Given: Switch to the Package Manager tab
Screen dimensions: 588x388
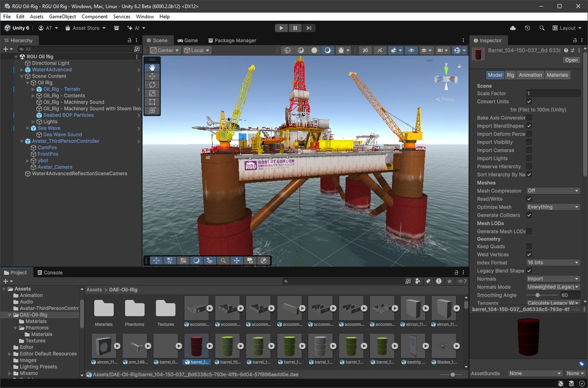Looking at the screenshot, I should tap(232, 41).
